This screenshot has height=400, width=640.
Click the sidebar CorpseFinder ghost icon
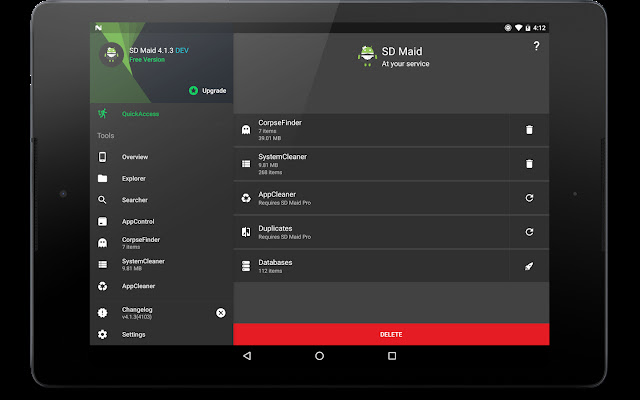[x=102, y=243]
